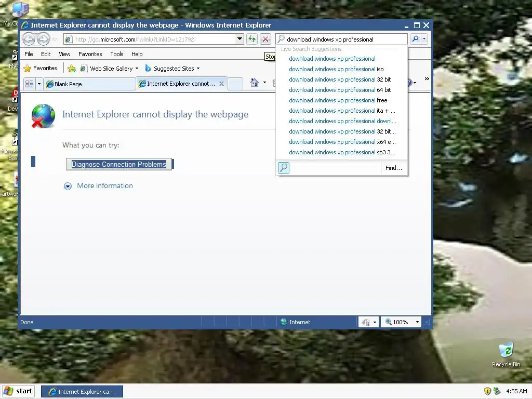Expand the Suggested Sites dropdown arrow
Viewport: 532px width, 399px height.
(x=198, y=69)
